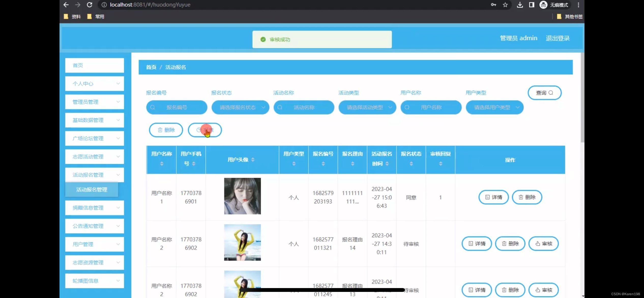Viewport: 644px width, 298px height.
Task: Click 审核 for registration 1682577011321
Action: tap(544, 243)
